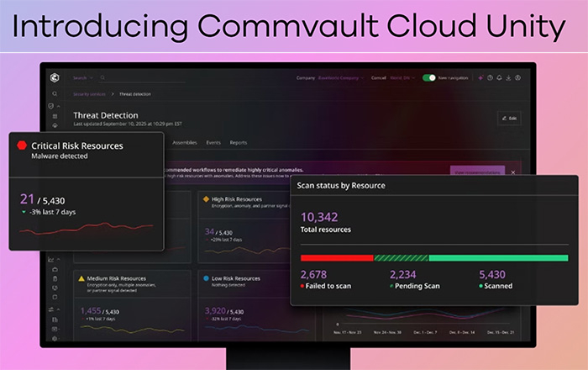
Task: Click the Medium Risk yellow trend sparkline
Action: pyautogui.click(x=133, y=329)
